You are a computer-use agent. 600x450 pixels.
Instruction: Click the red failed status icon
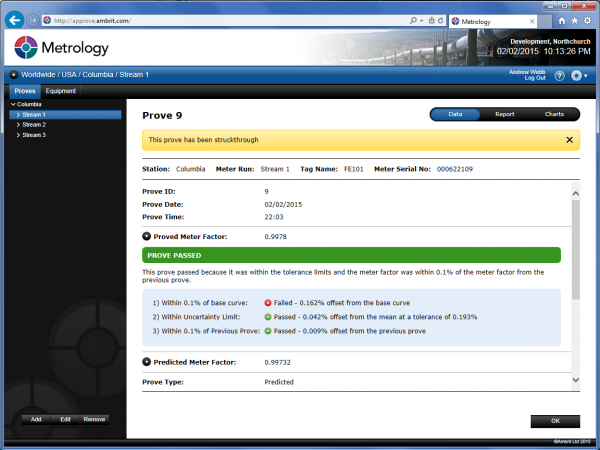[268, 303]
